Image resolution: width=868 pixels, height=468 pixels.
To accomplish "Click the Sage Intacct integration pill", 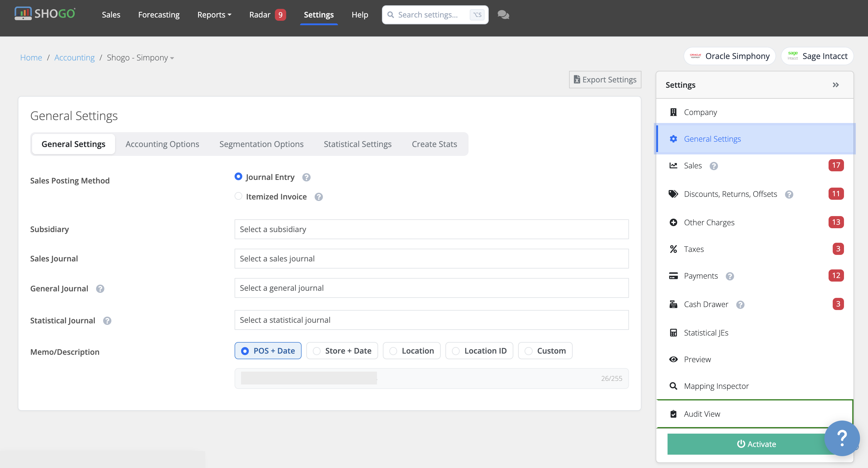I will tap(817, 56).
